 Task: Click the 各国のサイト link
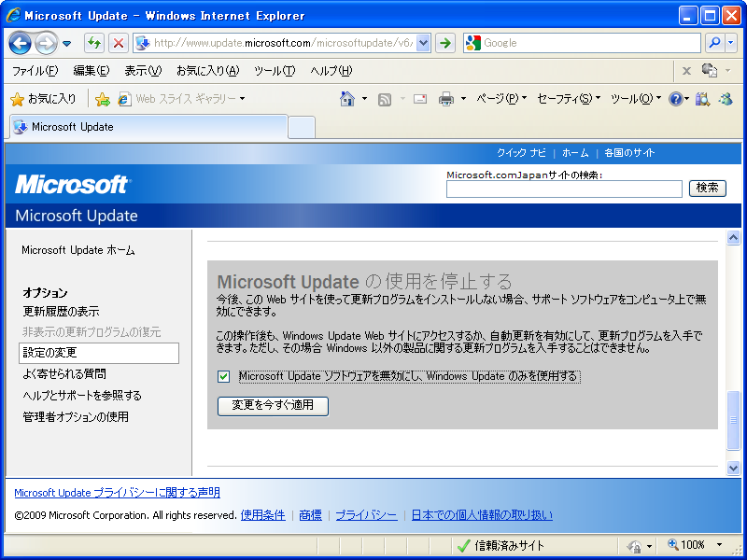point(629,153)
